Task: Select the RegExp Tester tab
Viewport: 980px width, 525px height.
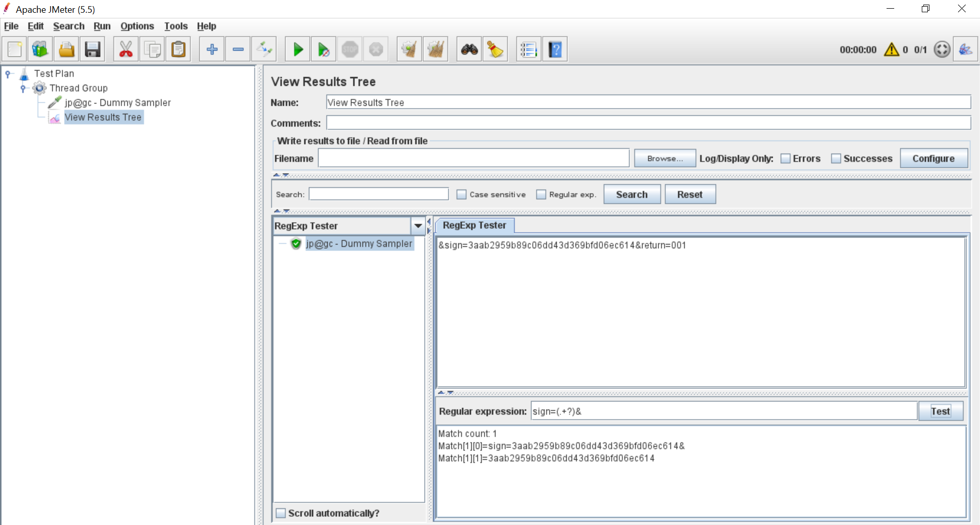Action: (x=474, y=225)
